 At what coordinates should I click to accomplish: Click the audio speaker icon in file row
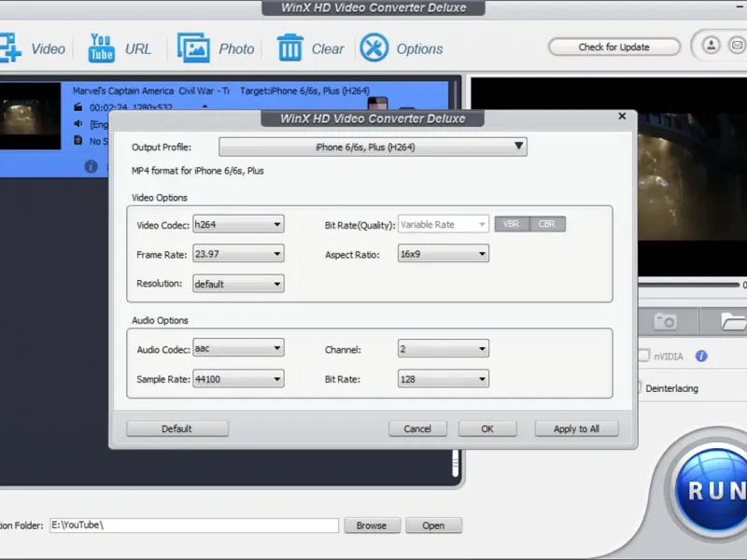[78, 124]
